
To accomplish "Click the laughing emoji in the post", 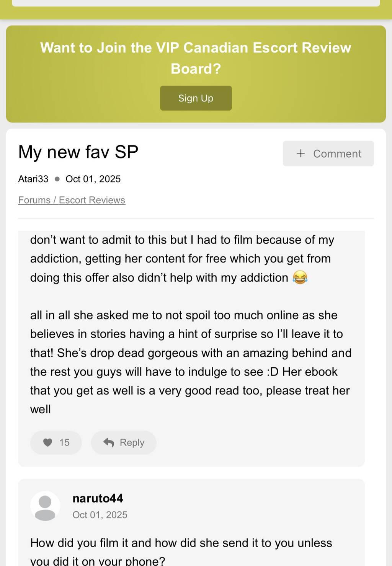I will coord(300,277).
